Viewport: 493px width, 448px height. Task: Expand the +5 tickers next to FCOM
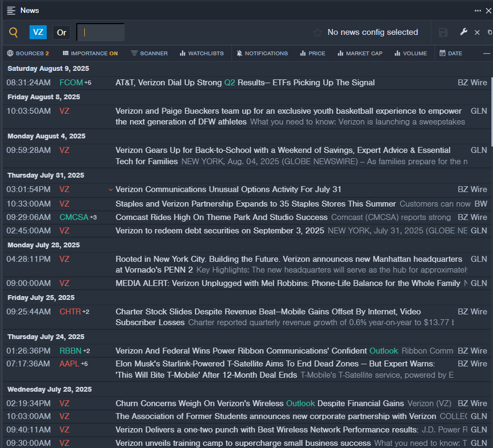pos(88,83)
